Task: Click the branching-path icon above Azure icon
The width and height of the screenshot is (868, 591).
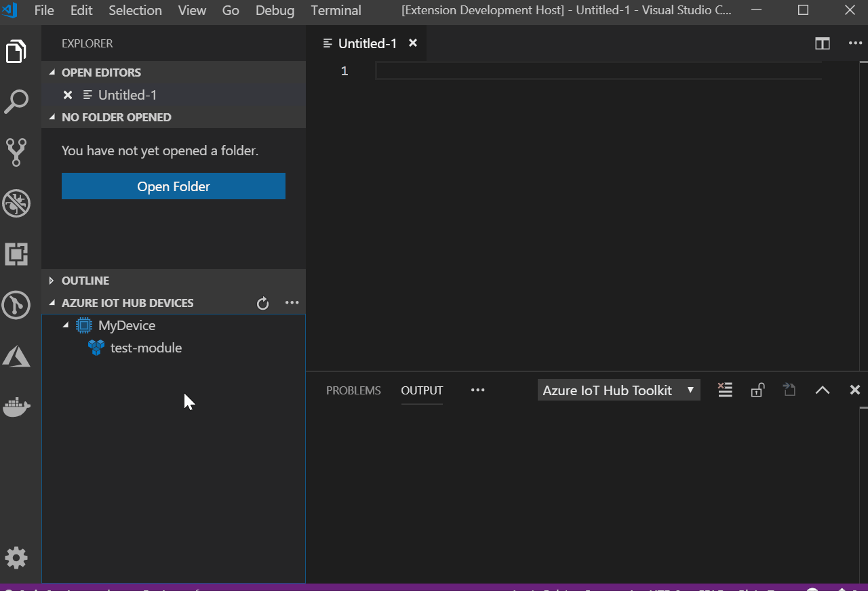Action: [x=16, y=305]
